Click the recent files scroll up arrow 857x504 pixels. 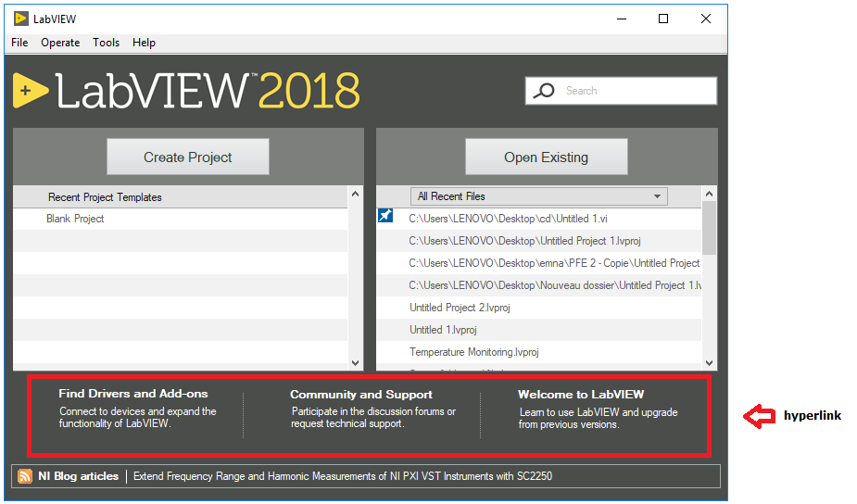[710, 194]
